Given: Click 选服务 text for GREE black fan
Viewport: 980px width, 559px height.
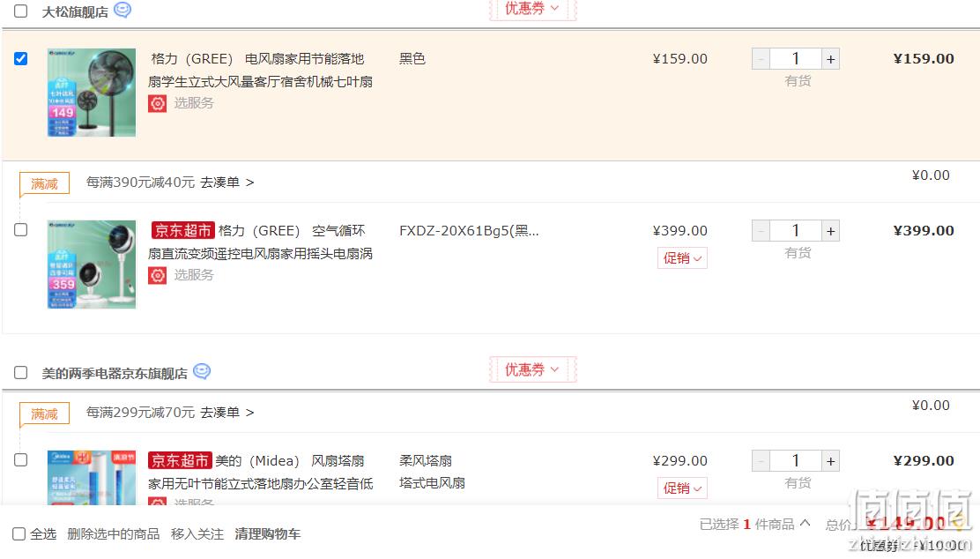Looking at the screenshot, I should [194, 103].
